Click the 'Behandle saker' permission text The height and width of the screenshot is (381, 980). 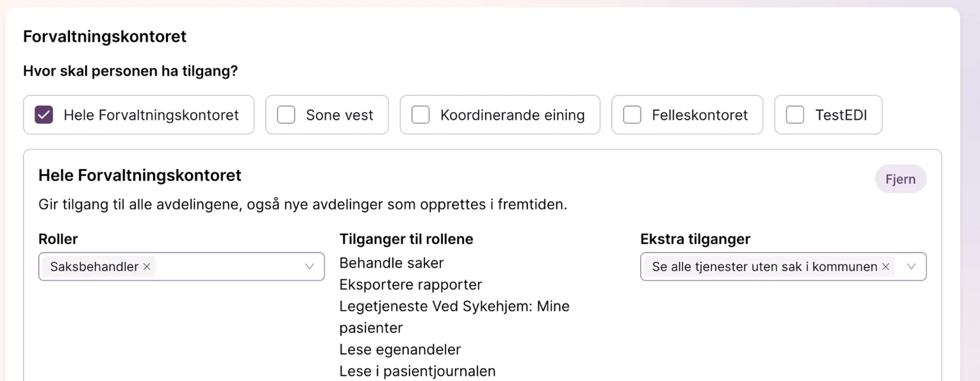(x=392, y=263)
